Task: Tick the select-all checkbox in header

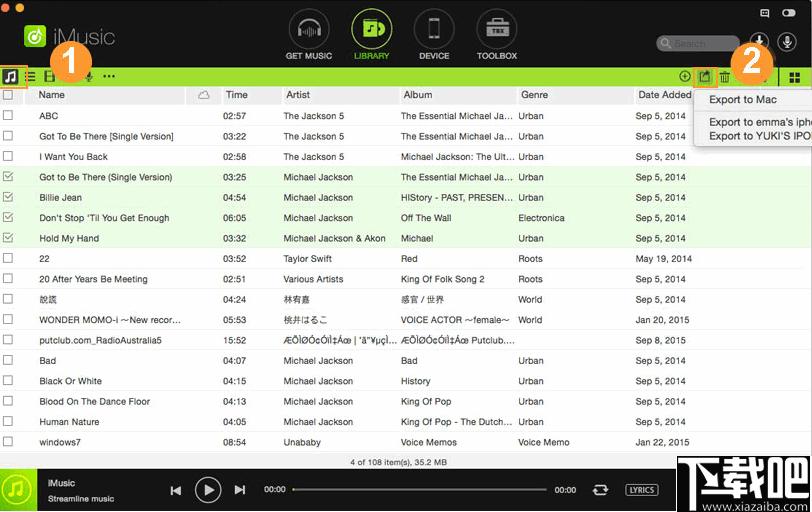Action: click(x=8, y=95)
